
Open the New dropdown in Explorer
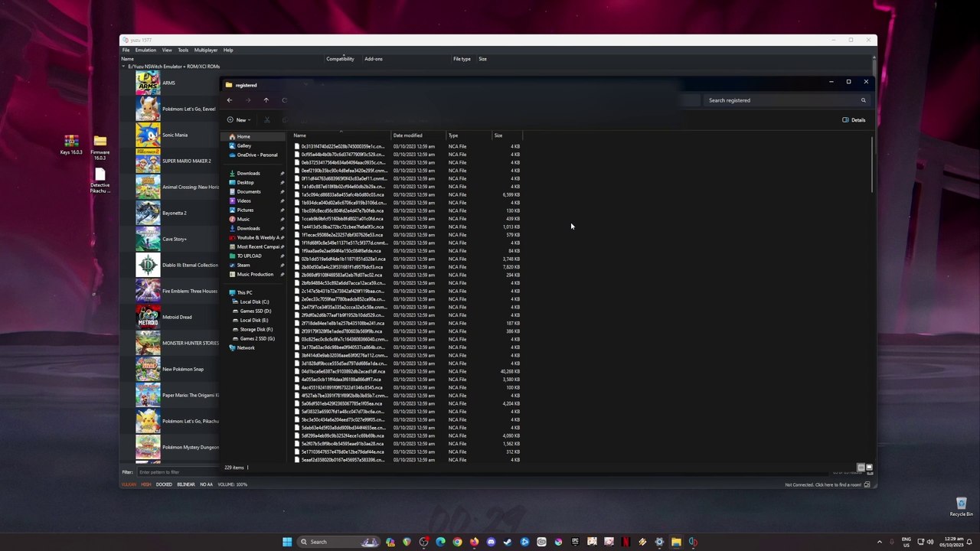238,120
